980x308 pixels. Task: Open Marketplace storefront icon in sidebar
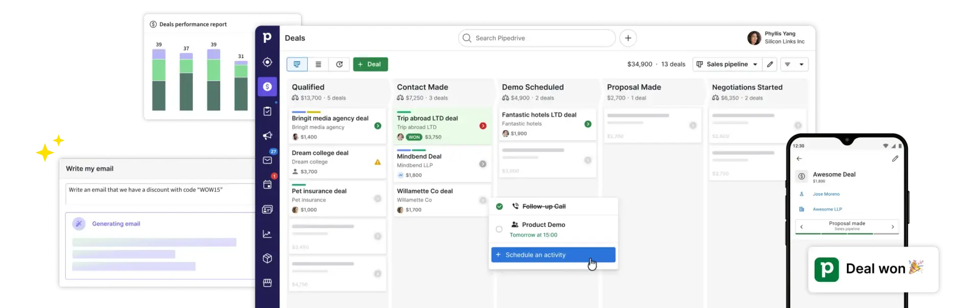[267, 283]
